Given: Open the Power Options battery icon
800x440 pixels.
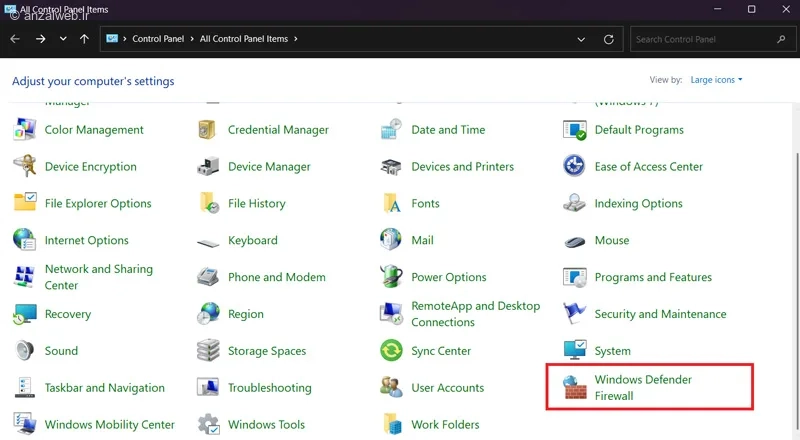Looking at the screenshot, I should pos(391,276).
